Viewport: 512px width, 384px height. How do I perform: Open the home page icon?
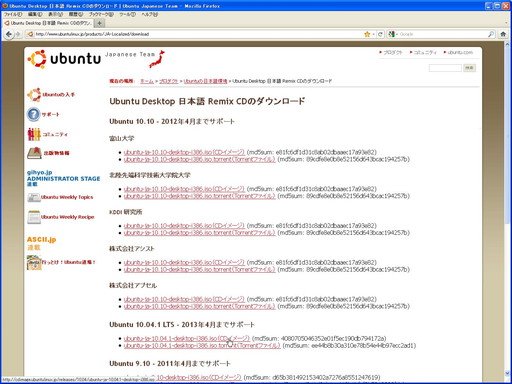(x=503, y=34)
